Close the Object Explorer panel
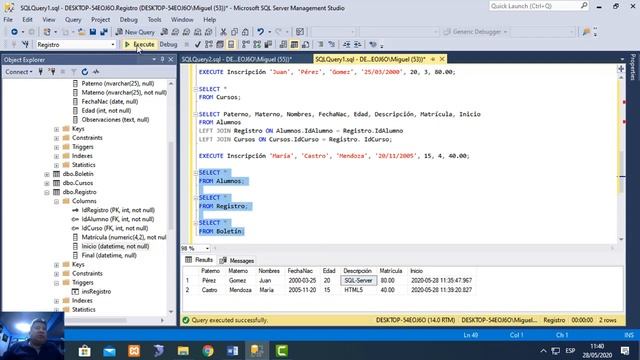 click(x=171, y=60)
